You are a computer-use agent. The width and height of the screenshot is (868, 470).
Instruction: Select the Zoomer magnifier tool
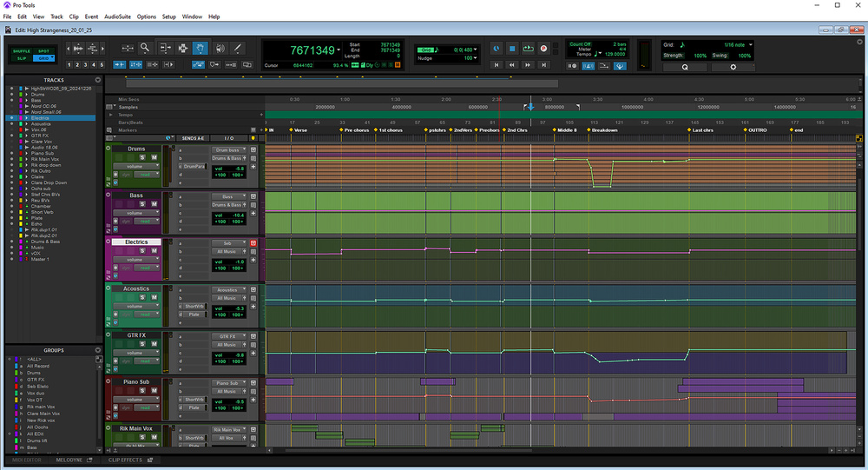pos(146,48)
